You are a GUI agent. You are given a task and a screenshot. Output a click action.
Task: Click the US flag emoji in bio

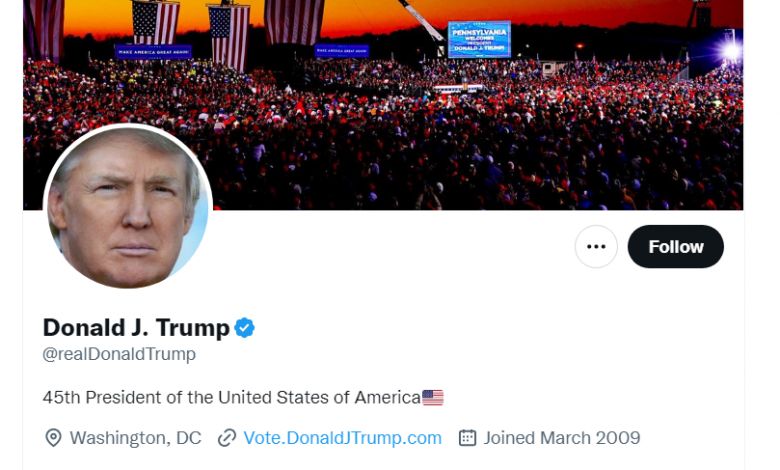click(x=433, y=398)
